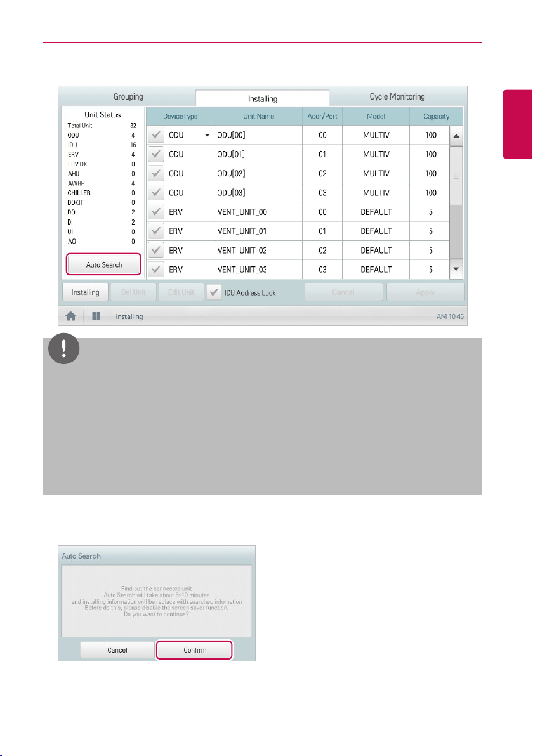
Task: Toggle IDU Address Lock checkbox
Action: [x=214, y=292]
